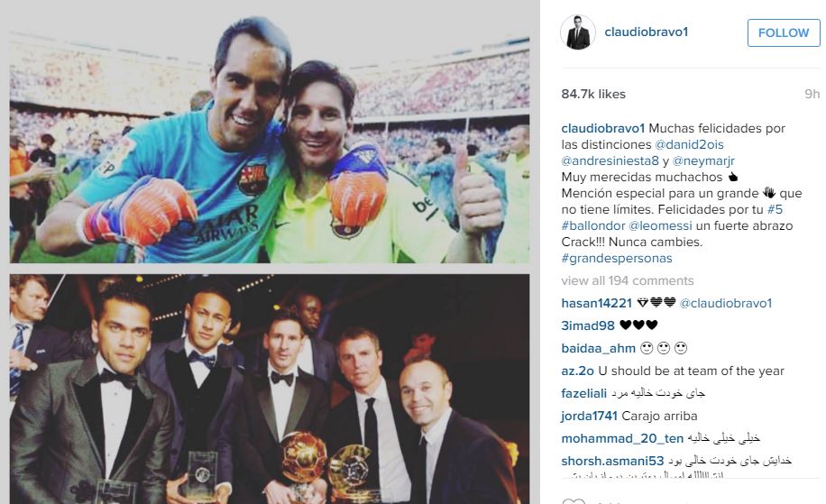Screen dimensions: 826x504
Task: Expand view all 194 comments
Action: tap(628, 280)
